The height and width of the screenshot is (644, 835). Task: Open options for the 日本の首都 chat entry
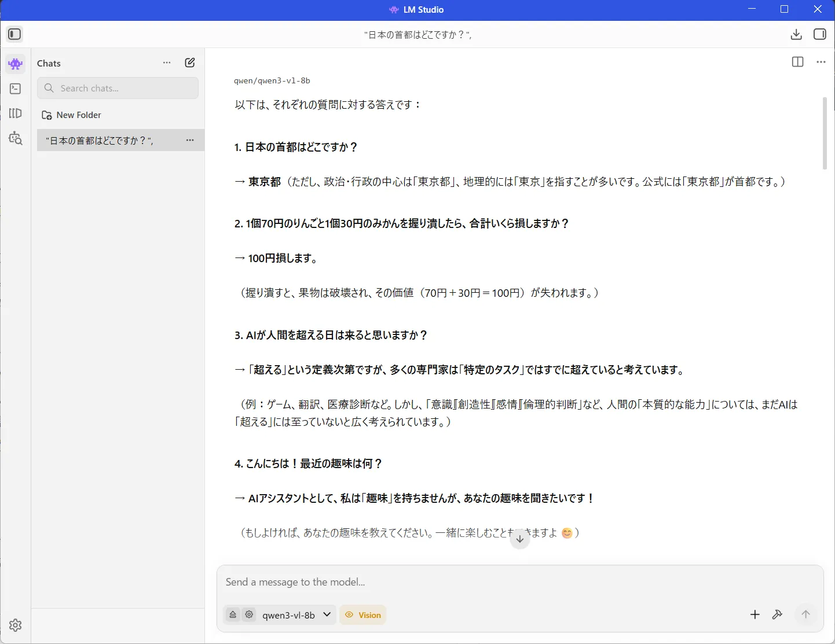tap(190, 140)
